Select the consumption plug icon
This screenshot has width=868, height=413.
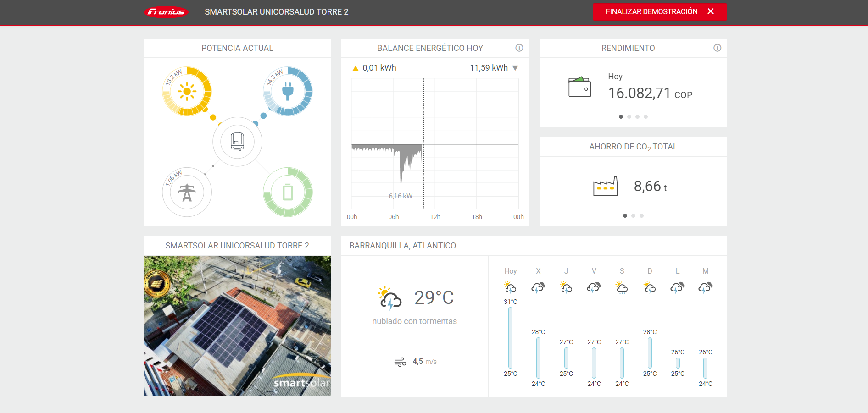tap(288, 92)
